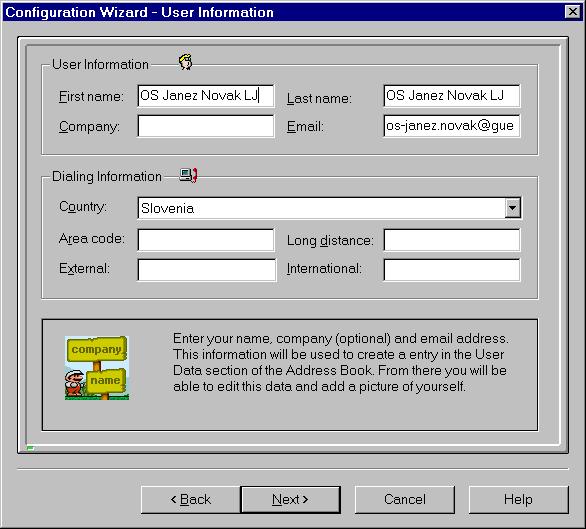Click the computer-phone icon beside Dialing Information

tap(188, 175)
